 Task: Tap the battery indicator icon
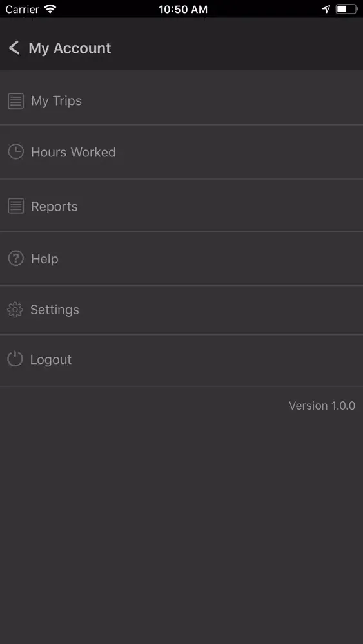[347, 8]
